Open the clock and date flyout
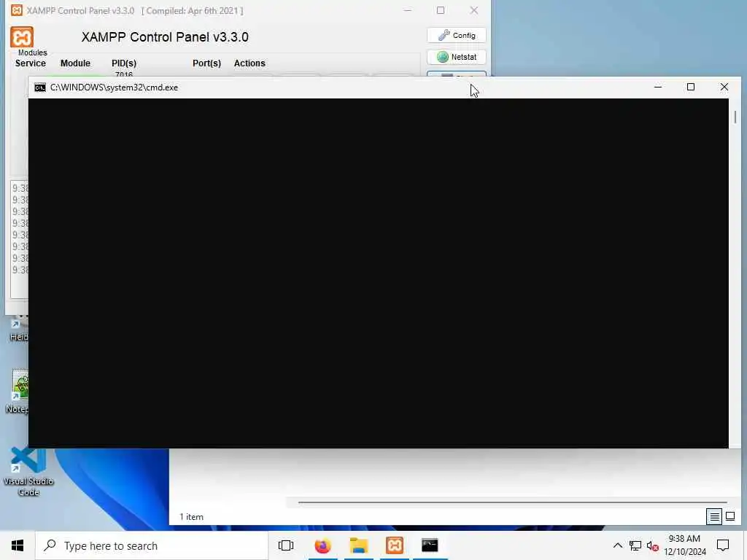This screenshot has height=560, width=747. pyautogui.click(x=684, y=545)
